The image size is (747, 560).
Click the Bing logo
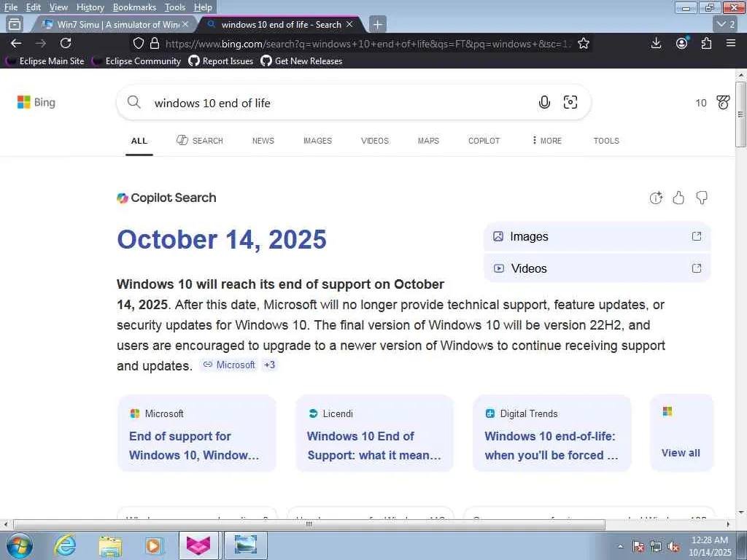(x=36, y=102)
